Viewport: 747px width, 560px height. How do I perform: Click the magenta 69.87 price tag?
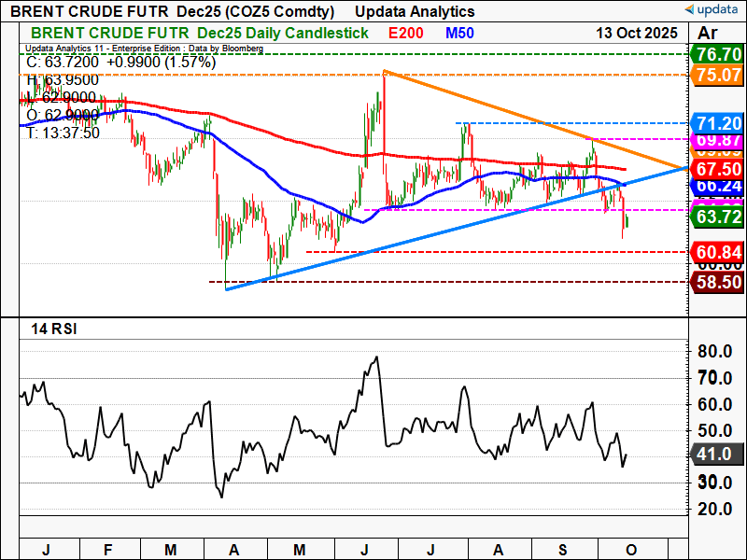[x=719, y=139]
